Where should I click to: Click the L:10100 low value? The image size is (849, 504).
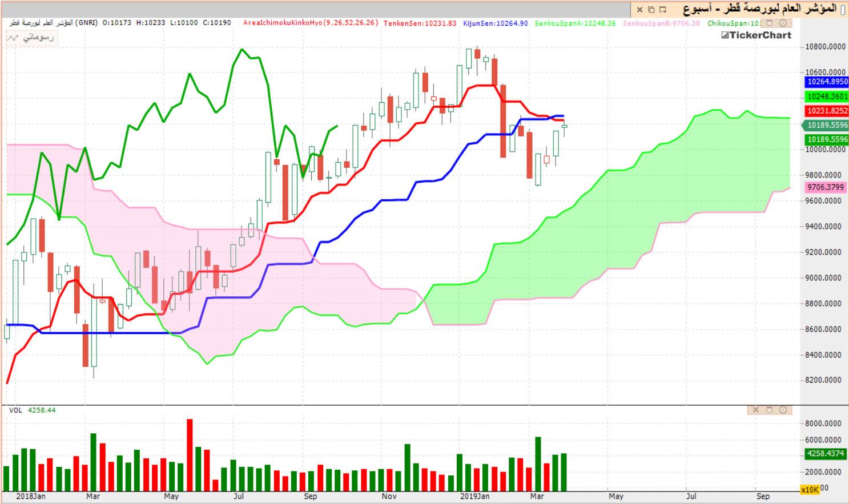(184, 23)
